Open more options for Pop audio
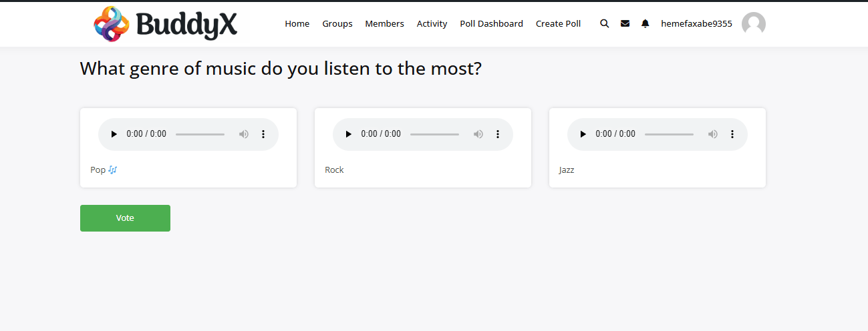 (x=263, y=134)
